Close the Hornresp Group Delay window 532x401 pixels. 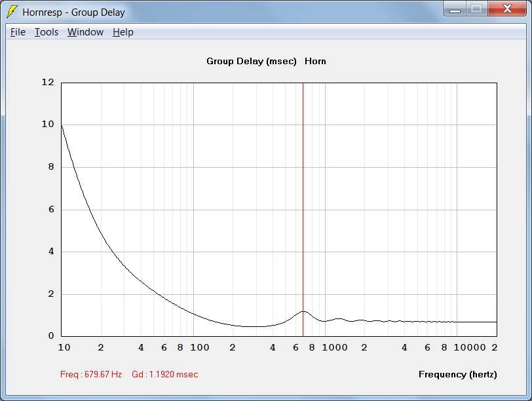pos(507,9)
